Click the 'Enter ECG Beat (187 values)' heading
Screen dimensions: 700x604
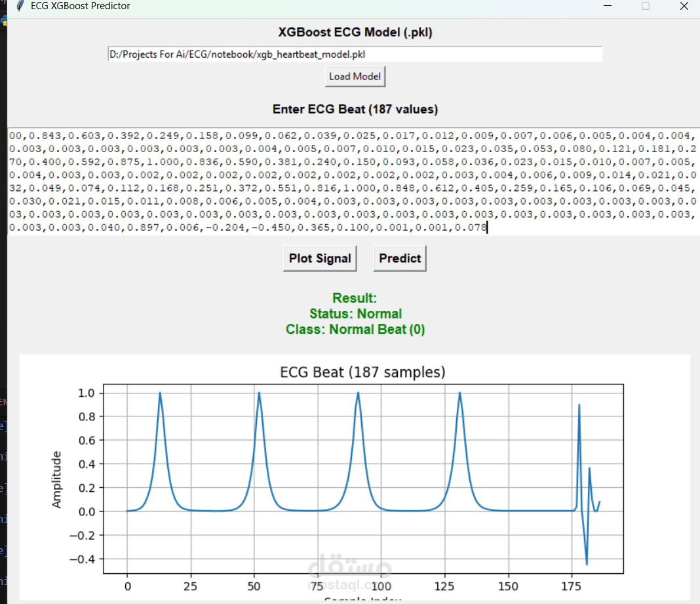point(355,109)
